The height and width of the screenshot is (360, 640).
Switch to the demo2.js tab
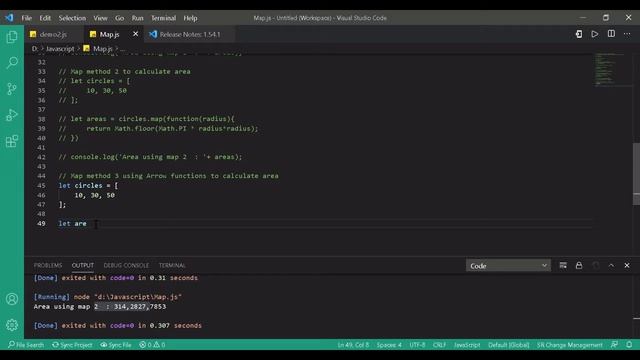tap(53, 34)
